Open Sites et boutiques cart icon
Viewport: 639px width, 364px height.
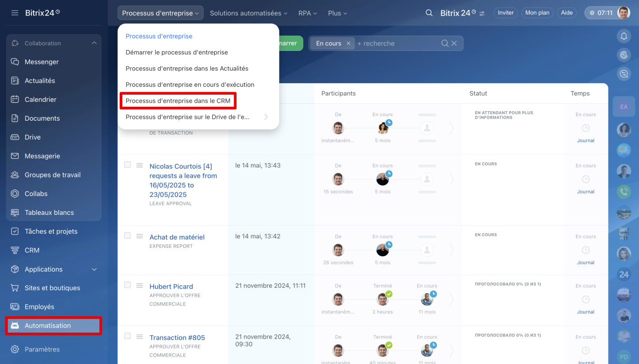(x=15, y=288)
